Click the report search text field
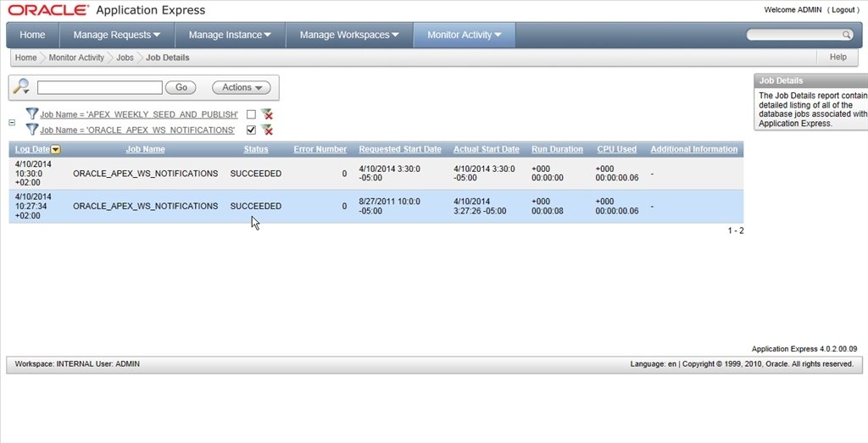 click(x=100, y=87)
